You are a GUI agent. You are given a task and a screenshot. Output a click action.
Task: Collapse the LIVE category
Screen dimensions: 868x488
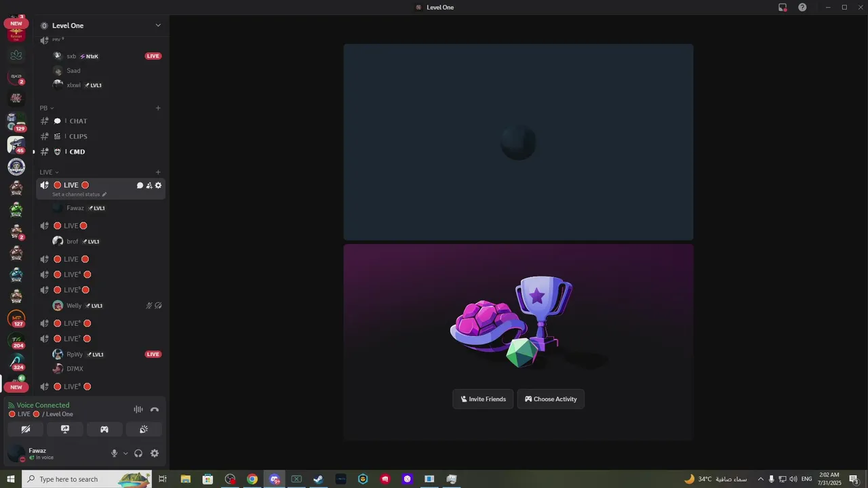pyautogui.click(x=49, y=172)
